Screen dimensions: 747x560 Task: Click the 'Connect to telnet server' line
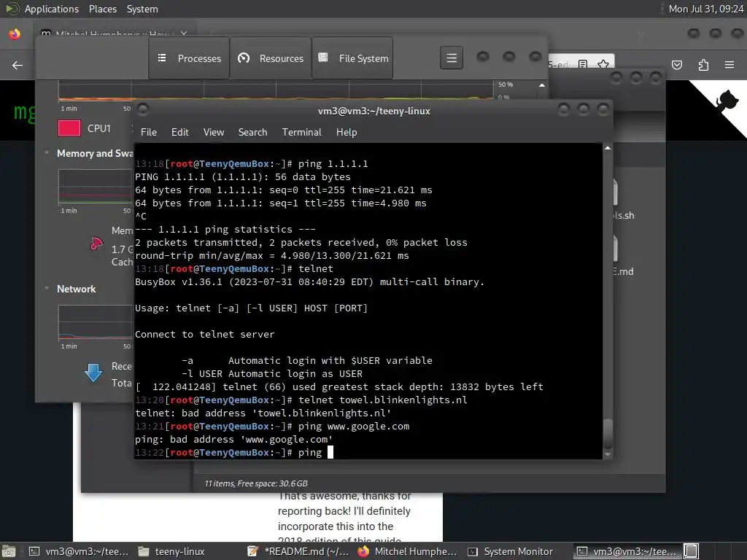click(205, 334)
